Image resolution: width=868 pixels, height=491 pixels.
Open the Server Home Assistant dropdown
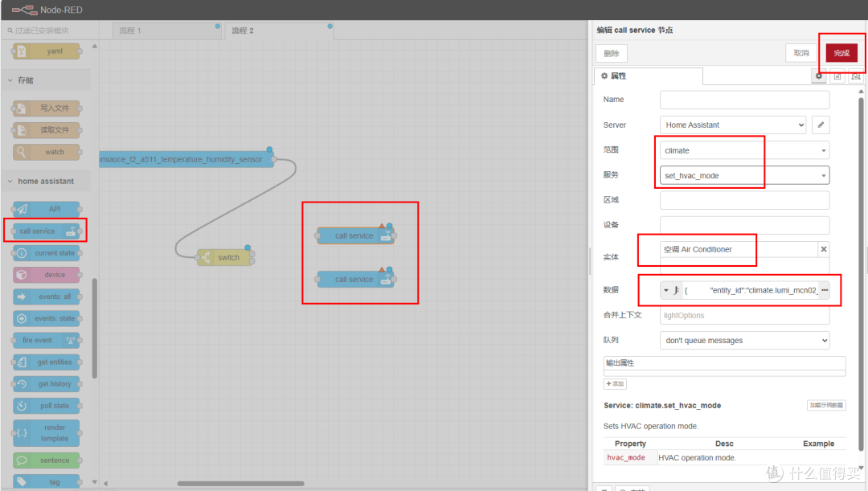click(734, 125)
